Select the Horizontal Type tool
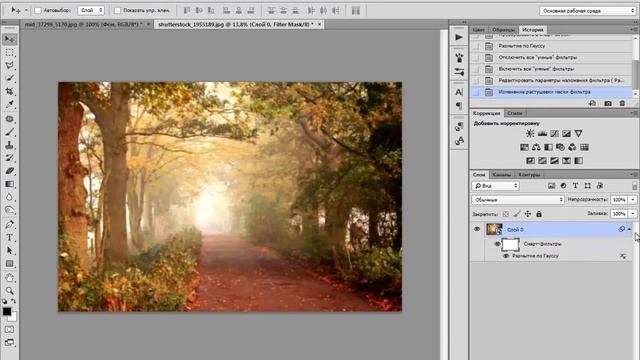Image resolution: width=640 pixels, height=360 pixels. (9, 237)
